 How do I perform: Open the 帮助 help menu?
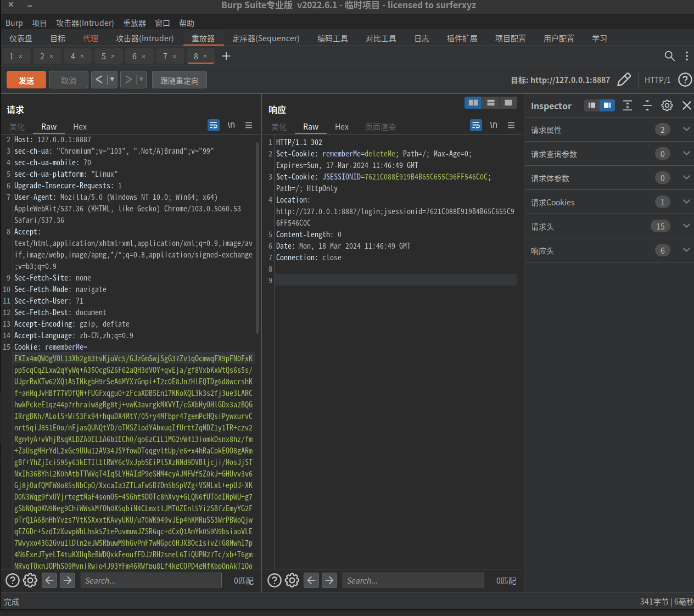[x=187, y=23]
